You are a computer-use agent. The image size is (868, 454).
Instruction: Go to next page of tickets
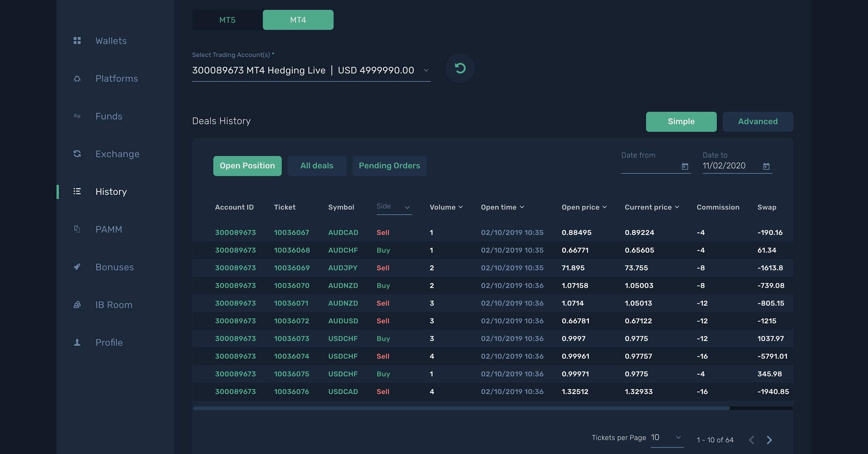[769, 440]
